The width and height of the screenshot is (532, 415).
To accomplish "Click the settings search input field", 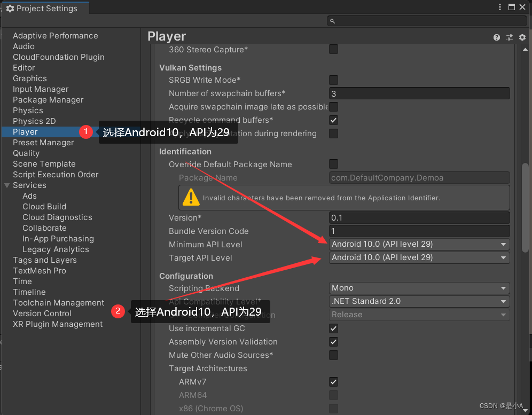I will click(x=427, y=21).
